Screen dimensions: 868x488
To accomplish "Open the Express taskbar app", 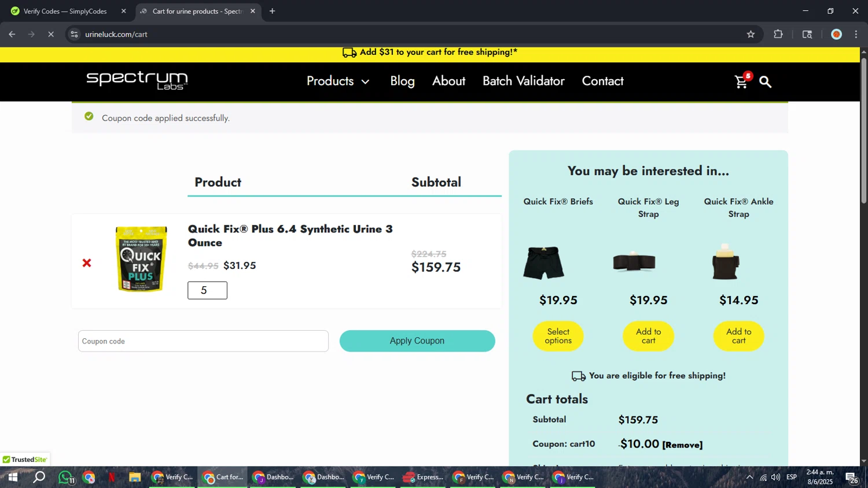I will 424,478.
